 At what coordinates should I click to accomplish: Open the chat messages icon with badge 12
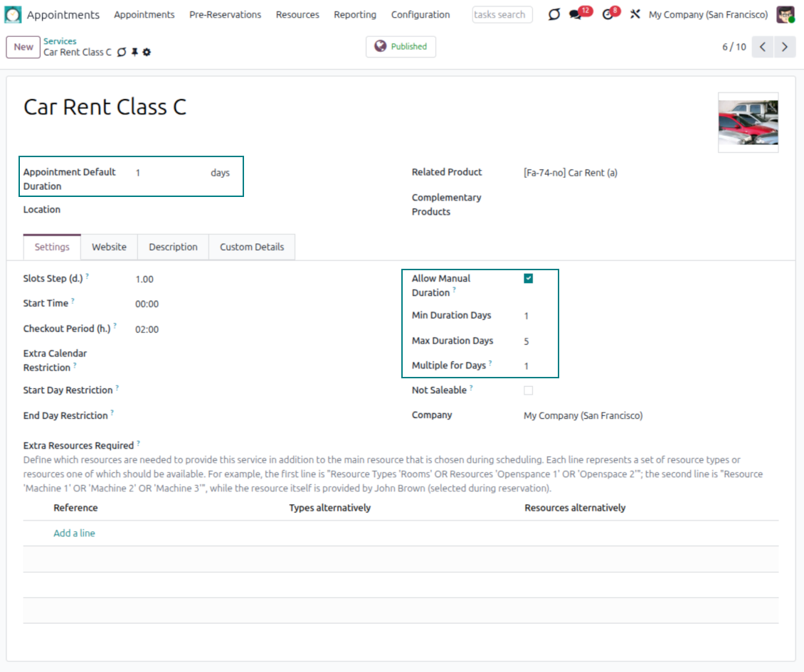point(576,15)
